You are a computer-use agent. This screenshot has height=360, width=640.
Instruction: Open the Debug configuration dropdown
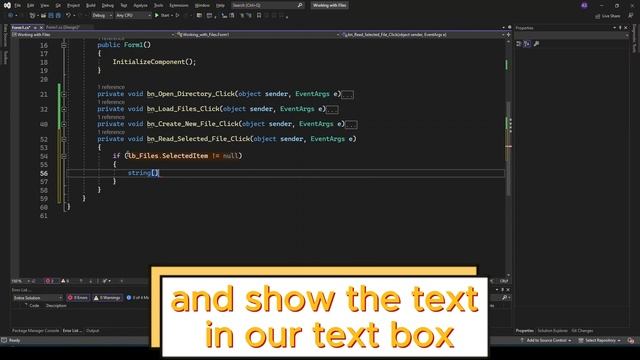coord(102,16)
